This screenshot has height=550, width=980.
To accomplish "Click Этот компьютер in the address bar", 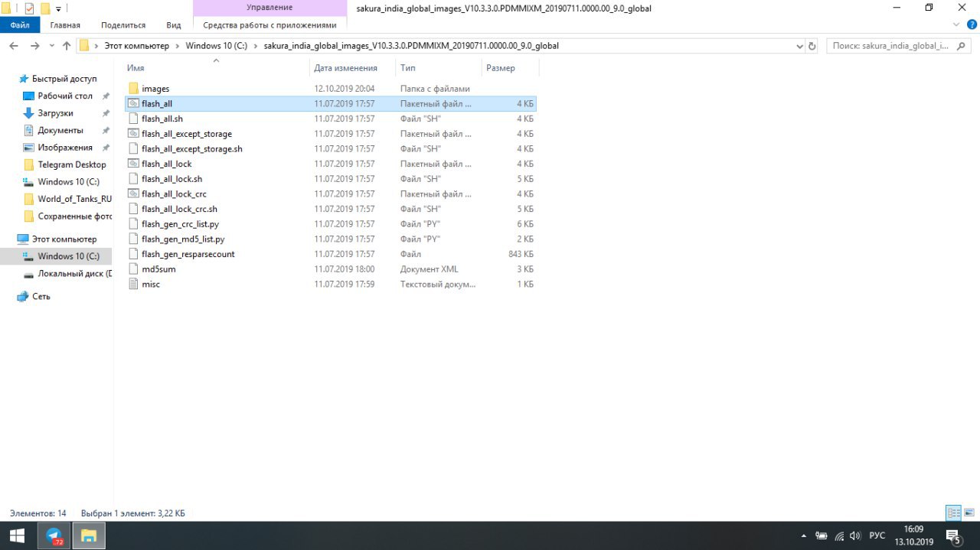I will (136, 46).
